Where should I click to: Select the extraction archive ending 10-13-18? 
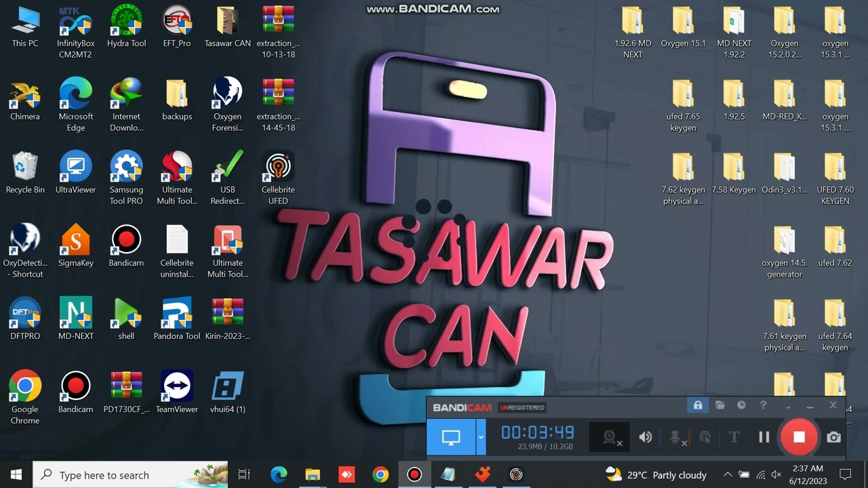[x=278, y=32]
